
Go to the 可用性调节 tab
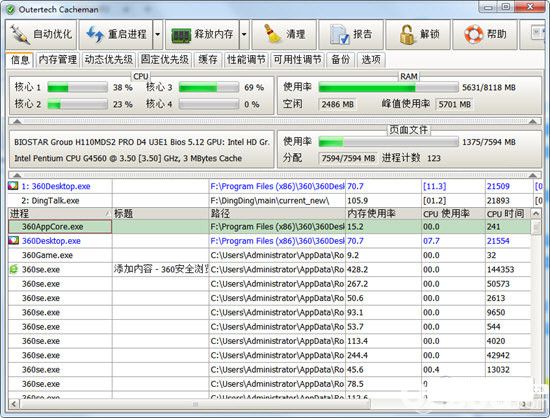[298, 60]
